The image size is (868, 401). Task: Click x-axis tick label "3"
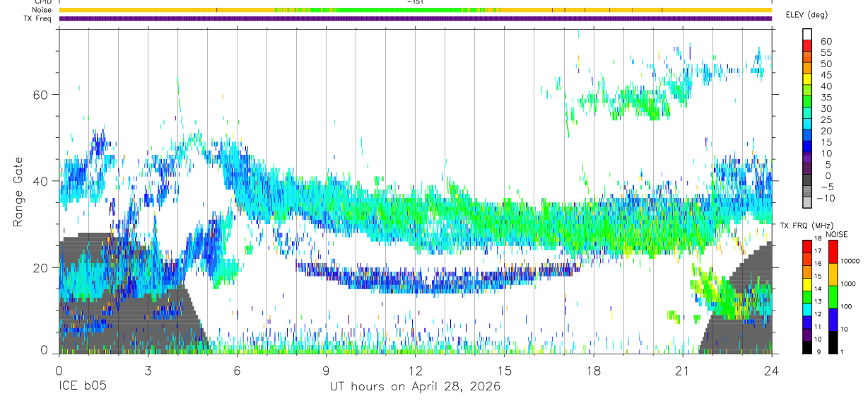[148, 371]
